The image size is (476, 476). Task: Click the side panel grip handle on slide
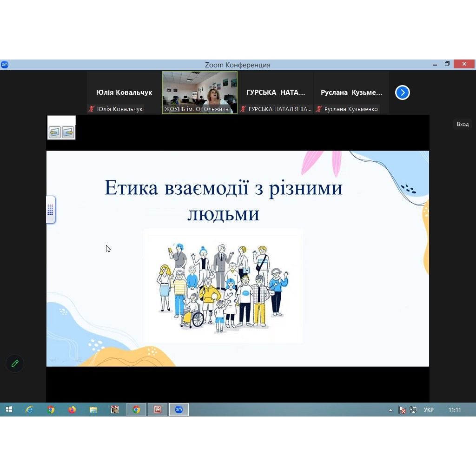pos(50,210)
